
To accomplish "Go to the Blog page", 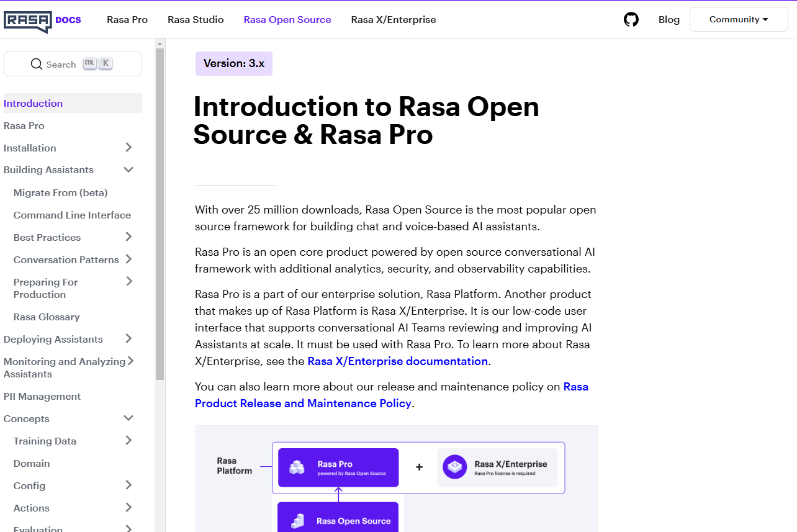I will 669,20.
